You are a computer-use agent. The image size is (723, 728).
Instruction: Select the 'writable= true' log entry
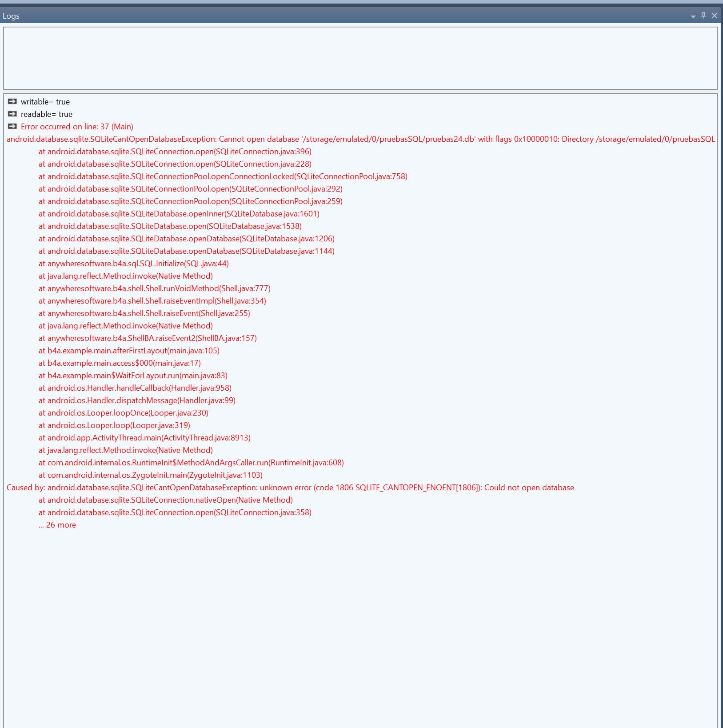[45, 102]
